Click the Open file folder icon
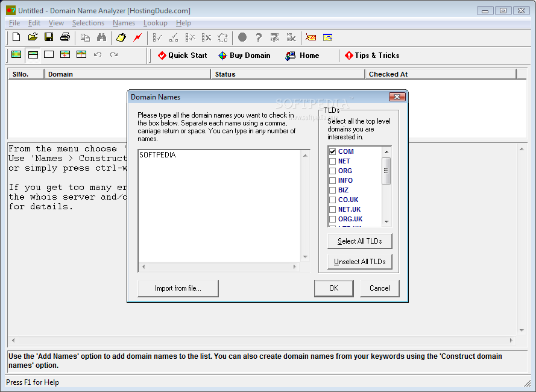 click(33, 37)
